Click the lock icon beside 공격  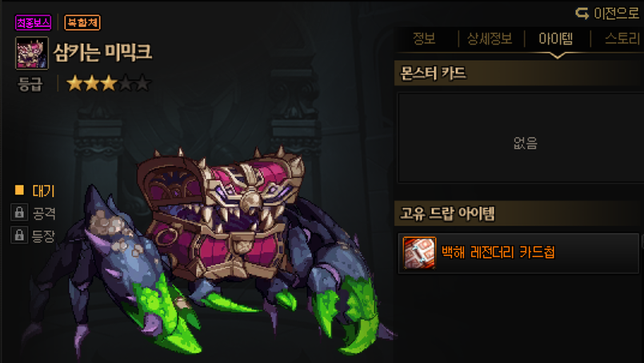pyautogui.click(x=19, y=213)
